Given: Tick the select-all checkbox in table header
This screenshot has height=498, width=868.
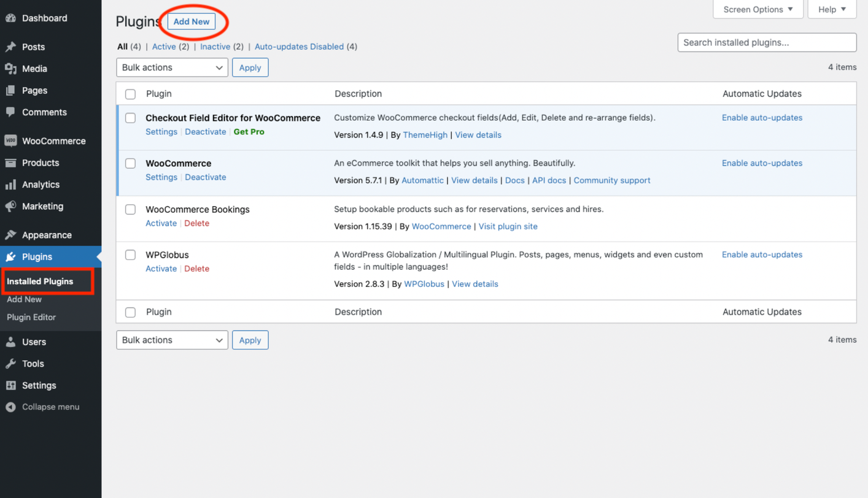Looking at the screenshot, I should click(x=130, y=94).
